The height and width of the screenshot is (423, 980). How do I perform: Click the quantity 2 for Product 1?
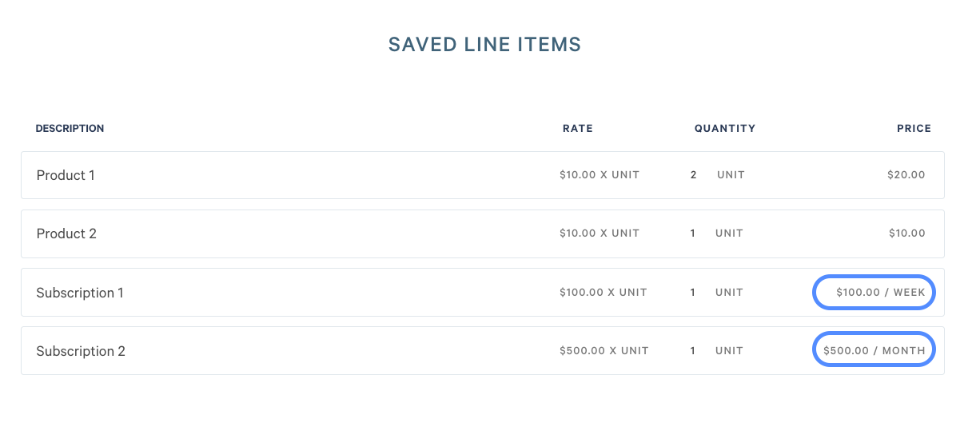point(694,175)
